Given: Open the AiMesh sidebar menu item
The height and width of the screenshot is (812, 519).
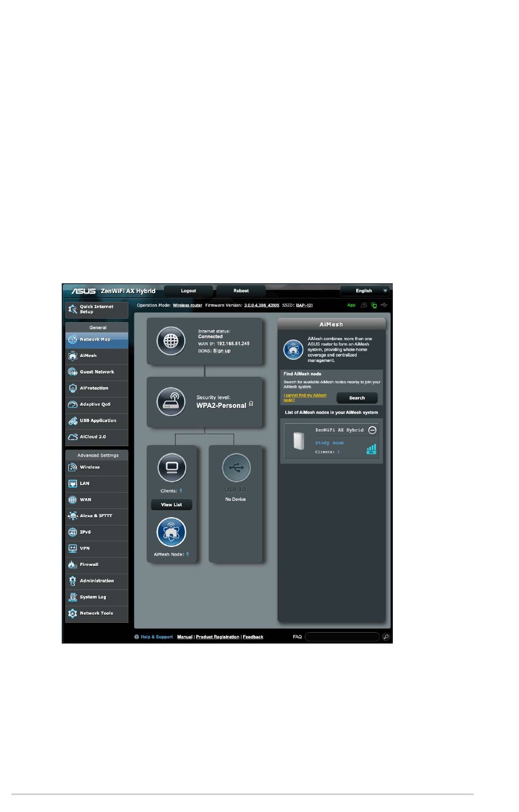Looking at the screenshot, I should [x=97, y=356].
